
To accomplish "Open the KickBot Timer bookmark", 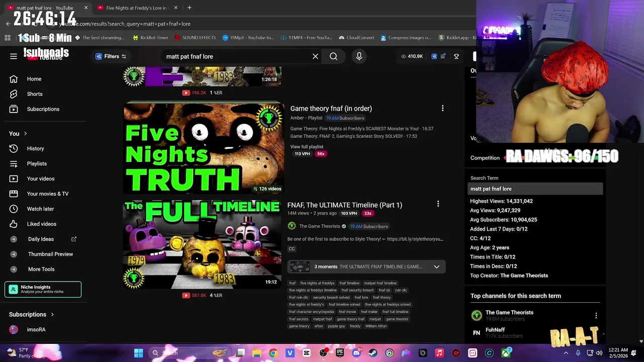I will point(150,38).
